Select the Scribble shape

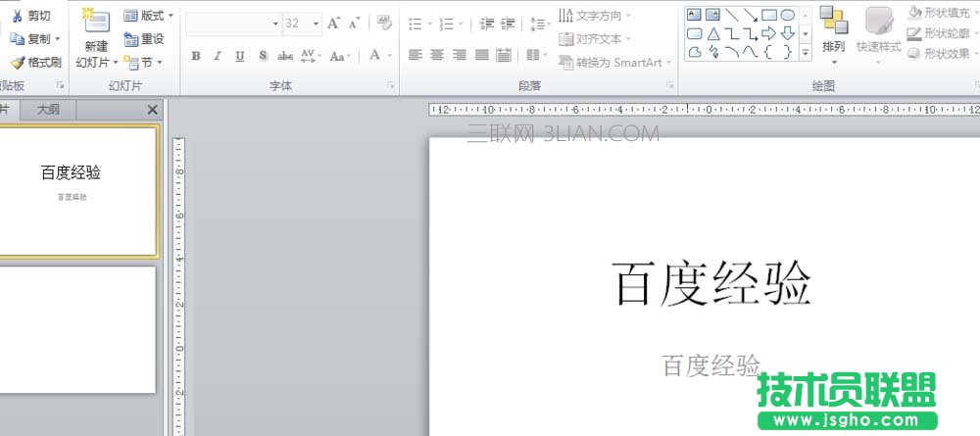(x=712, y=53)
